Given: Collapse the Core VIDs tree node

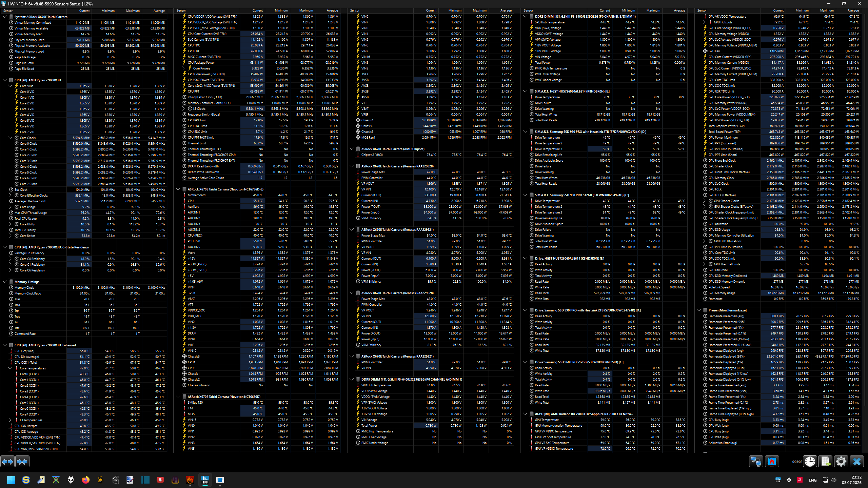Looking at the screenshot, I should click(x=10, y=86).
